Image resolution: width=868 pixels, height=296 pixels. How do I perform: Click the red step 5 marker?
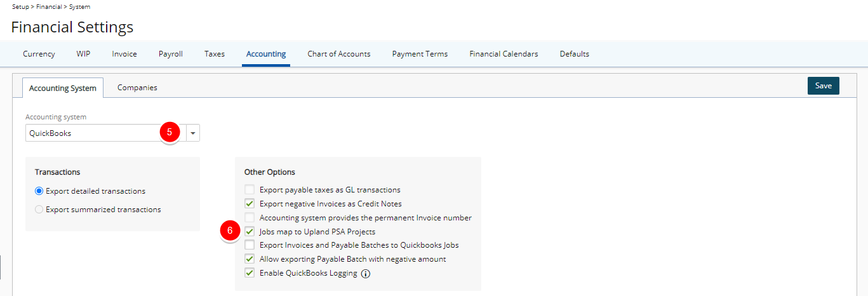pyautogui.click(x=169, y=132)
